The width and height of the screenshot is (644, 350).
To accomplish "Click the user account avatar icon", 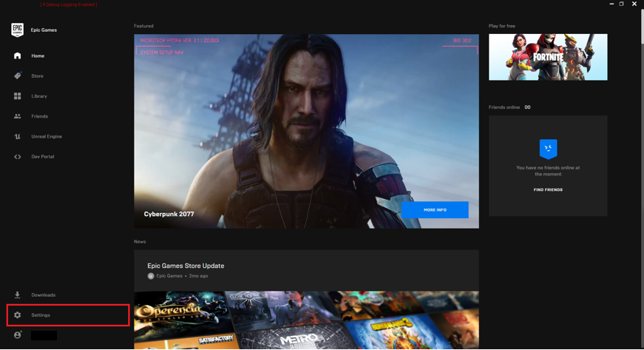I will pos(17,335).
